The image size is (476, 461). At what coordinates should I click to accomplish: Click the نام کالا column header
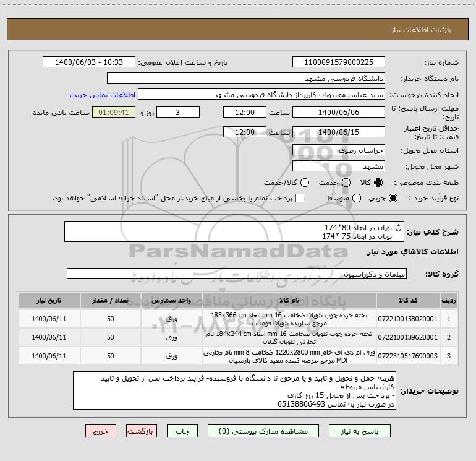pyautogui.click(x=289, y=300)
